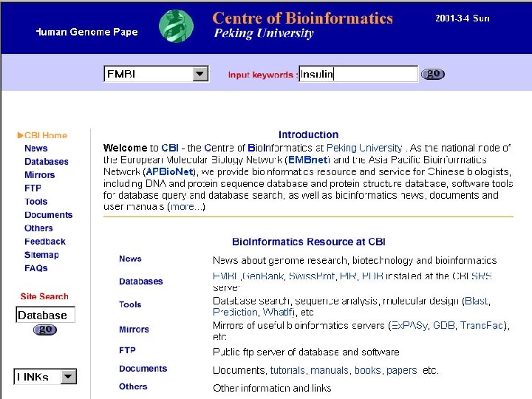Open Tools in the left sidebar

(36, 202)
